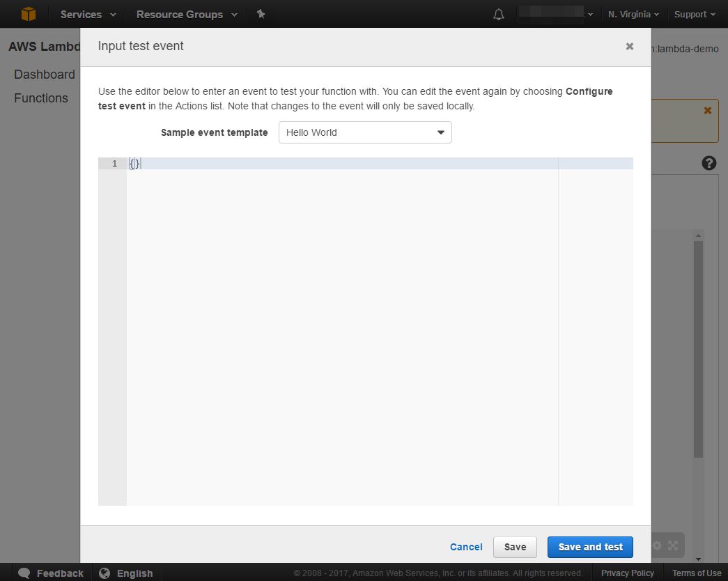Open the Support menu
This screenshot has width=728, height=581.
(x=695, y=15)
